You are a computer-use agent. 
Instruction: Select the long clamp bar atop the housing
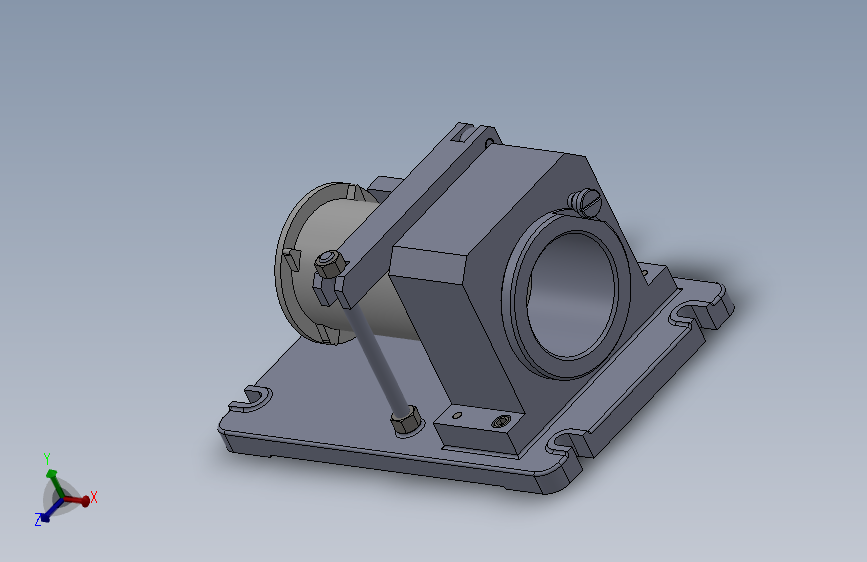coord(410,212)
